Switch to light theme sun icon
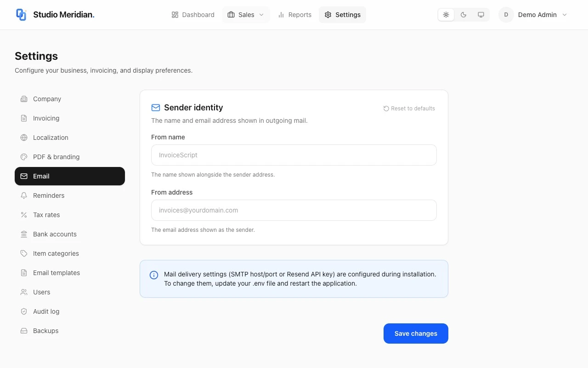 pos(446,15)
